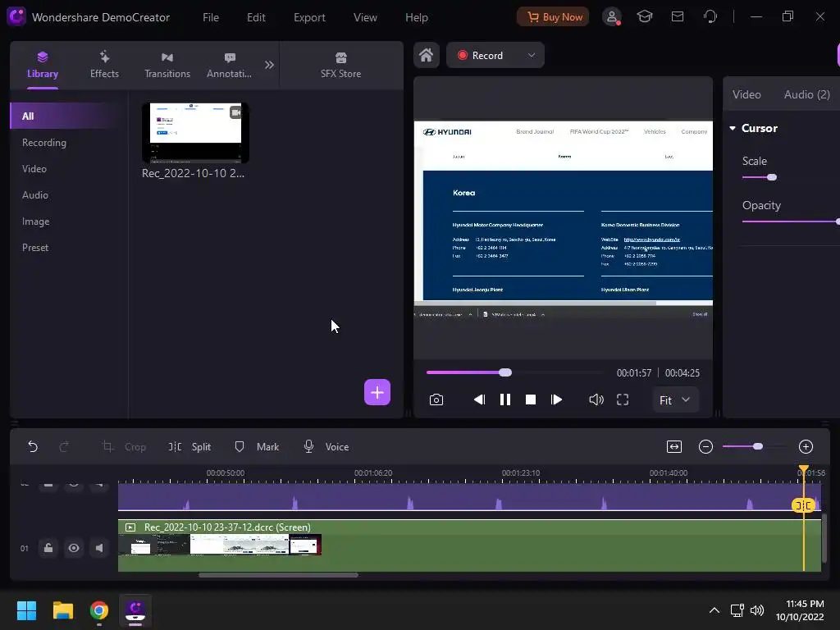Click the Buy Now button
840x630 pixels.
(553, 16)
